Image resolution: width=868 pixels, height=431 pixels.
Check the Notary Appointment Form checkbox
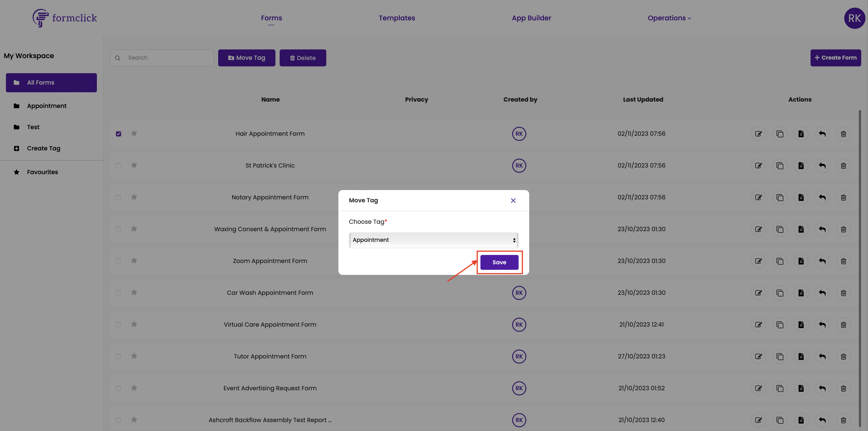[x=118, y=197]
